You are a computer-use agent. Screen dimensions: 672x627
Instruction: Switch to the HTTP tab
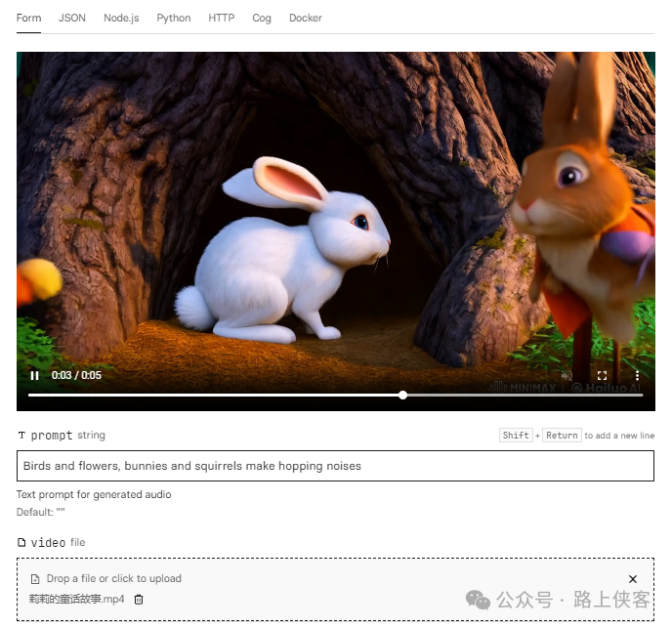pyautogui.click(x=221, y=18)
